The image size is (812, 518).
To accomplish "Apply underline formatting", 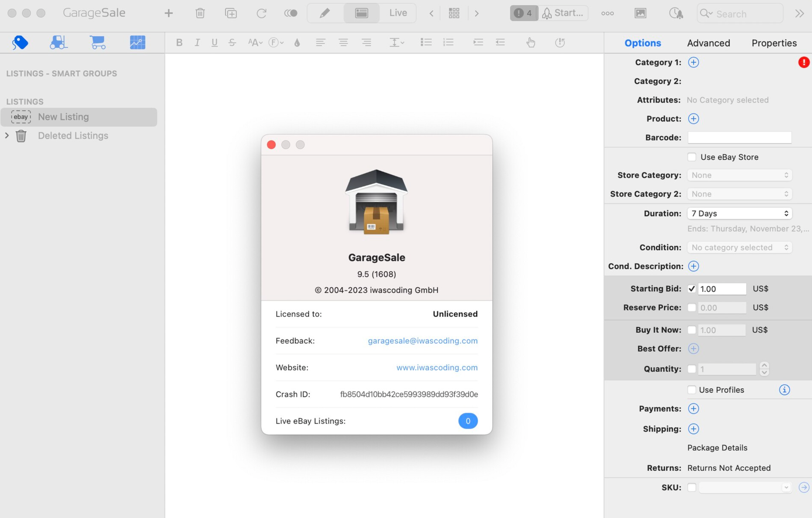I will [x=215, y=42].
